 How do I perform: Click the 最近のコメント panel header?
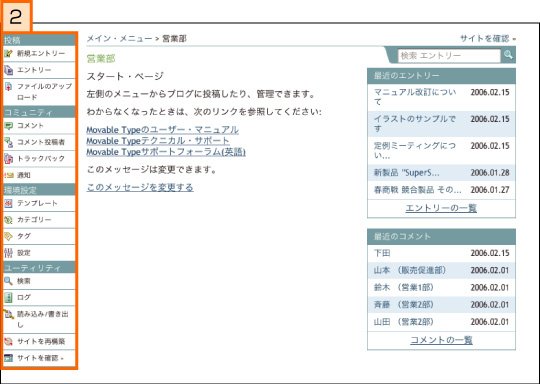441,237
